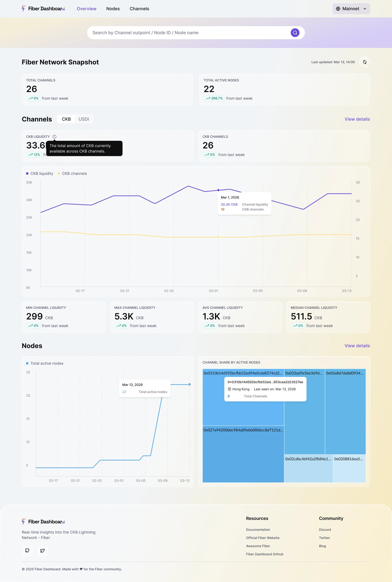392x582 pixels.
Task: Open the Twitter bird icon in footer
Action: [42, 550]
